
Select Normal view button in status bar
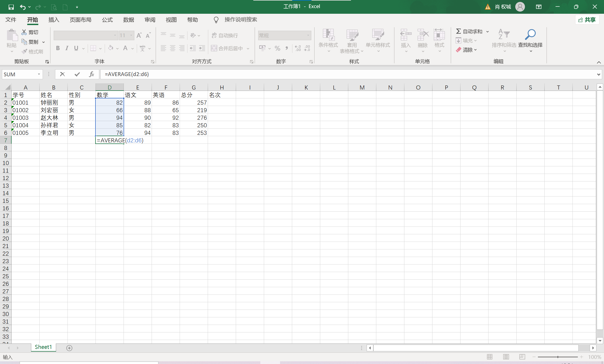point(490,357)
